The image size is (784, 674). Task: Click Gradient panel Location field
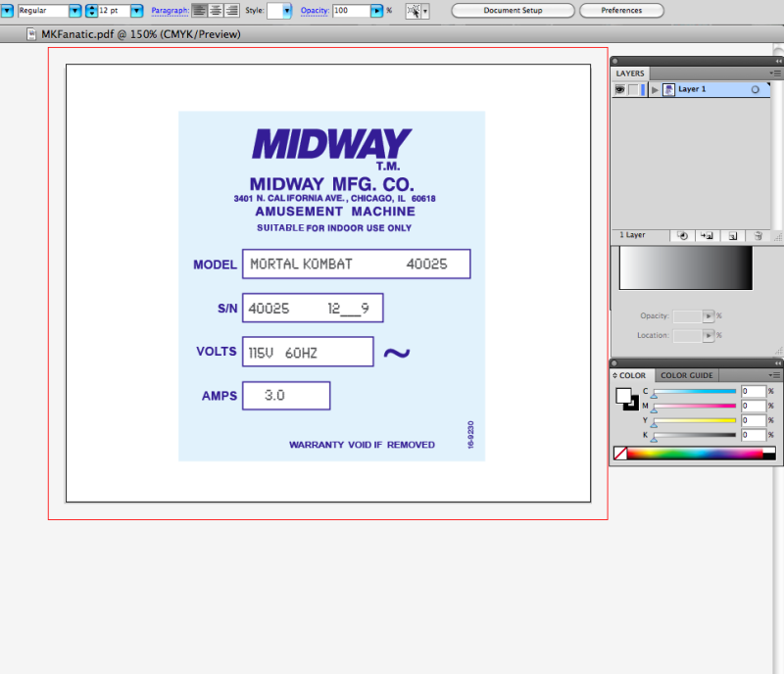688,335
